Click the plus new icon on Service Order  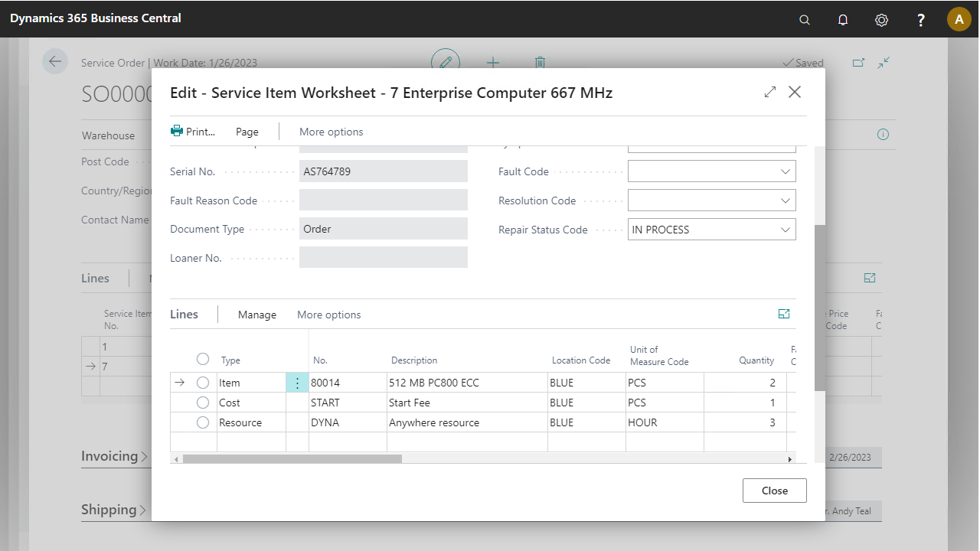pos(493,62)
